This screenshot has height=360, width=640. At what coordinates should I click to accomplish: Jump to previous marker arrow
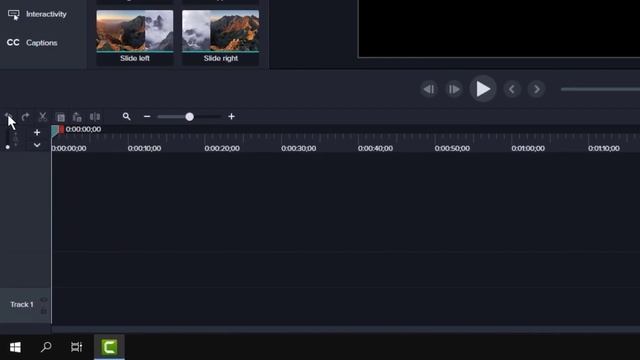click(x=512, y=89)
